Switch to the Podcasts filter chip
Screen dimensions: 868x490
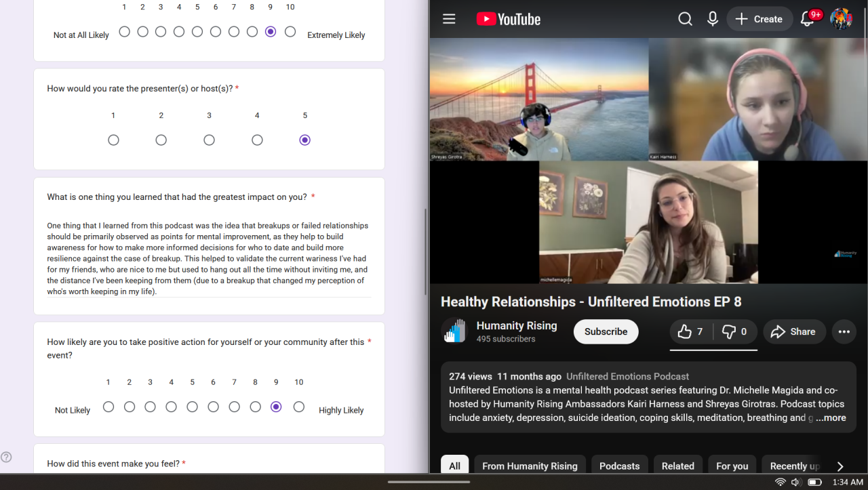point(619,466)
